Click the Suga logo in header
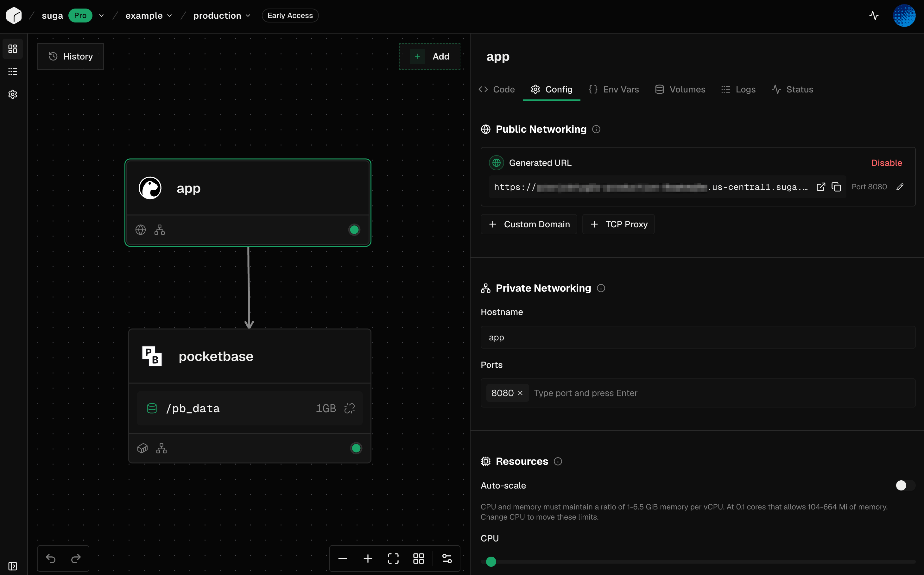 coord(14,16)
